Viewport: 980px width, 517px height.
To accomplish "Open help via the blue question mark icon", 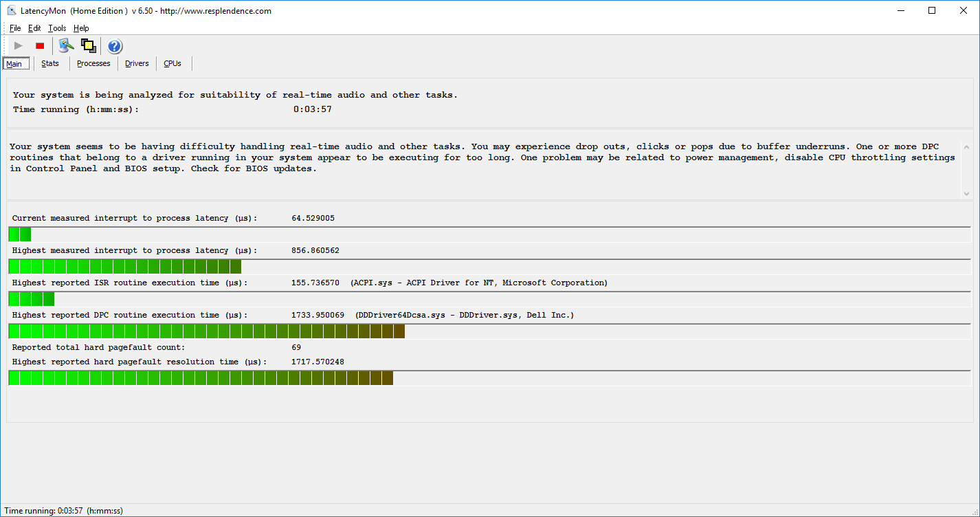I will [115, 46].
